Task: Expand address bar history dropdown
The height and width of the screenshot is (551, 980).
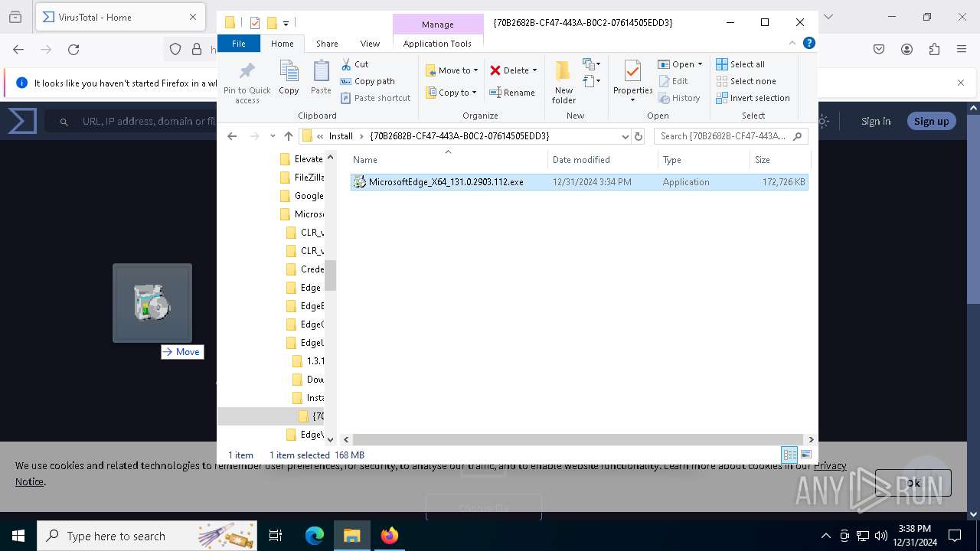Action: point(626,136)
